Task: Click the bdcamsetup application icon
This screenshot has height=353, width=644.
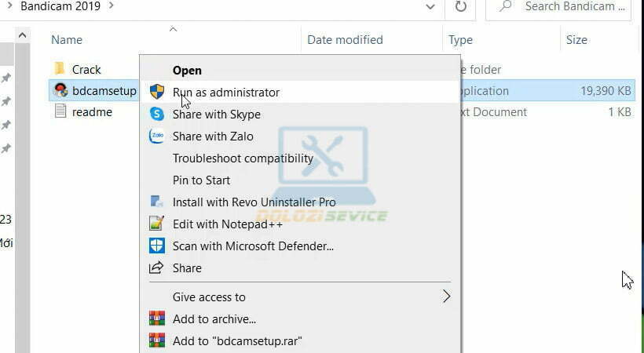Action: click(60, 90)
